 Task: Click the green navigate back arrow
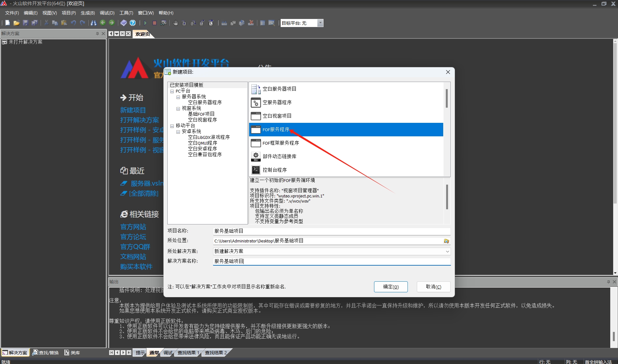(103, 23)
